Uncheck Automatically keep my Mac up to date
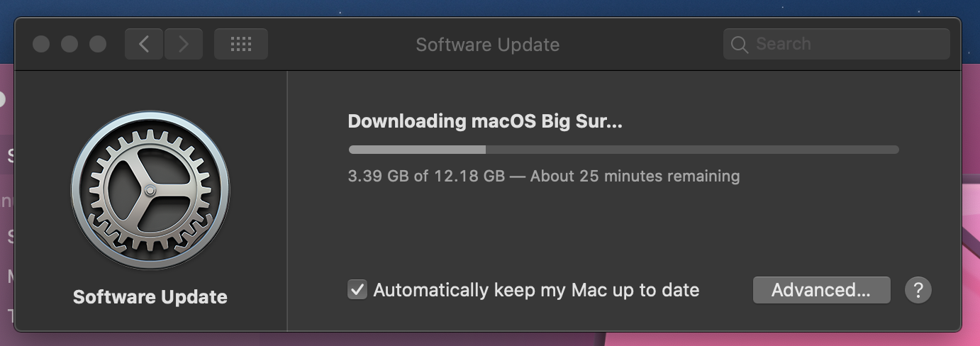 (357, 290)
